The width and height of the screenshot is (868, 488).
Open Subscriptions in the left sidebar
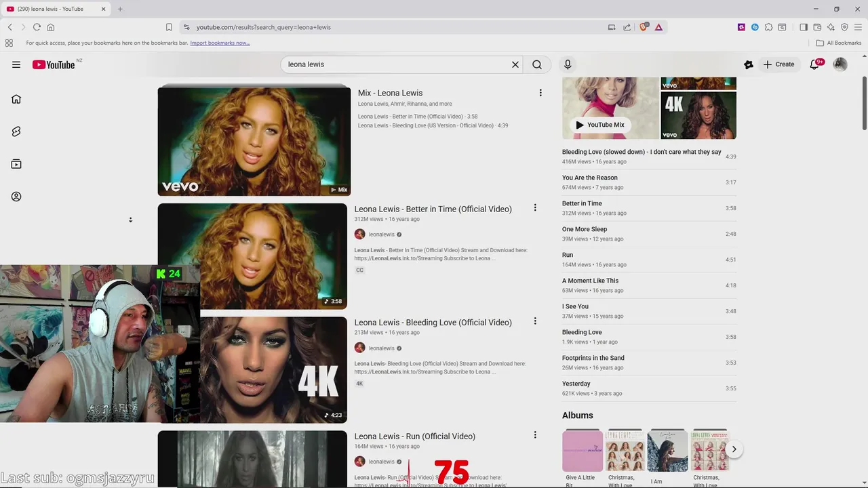pos(16,164)
